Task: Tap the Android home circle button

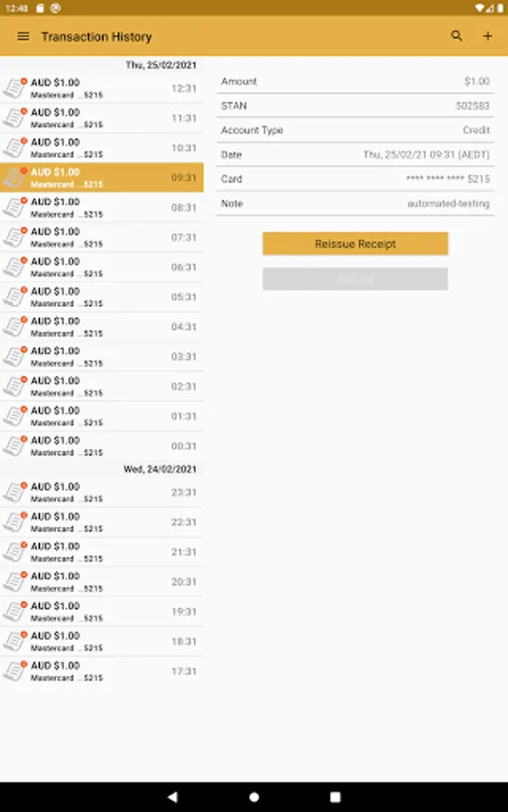Action: coord(254,797)
